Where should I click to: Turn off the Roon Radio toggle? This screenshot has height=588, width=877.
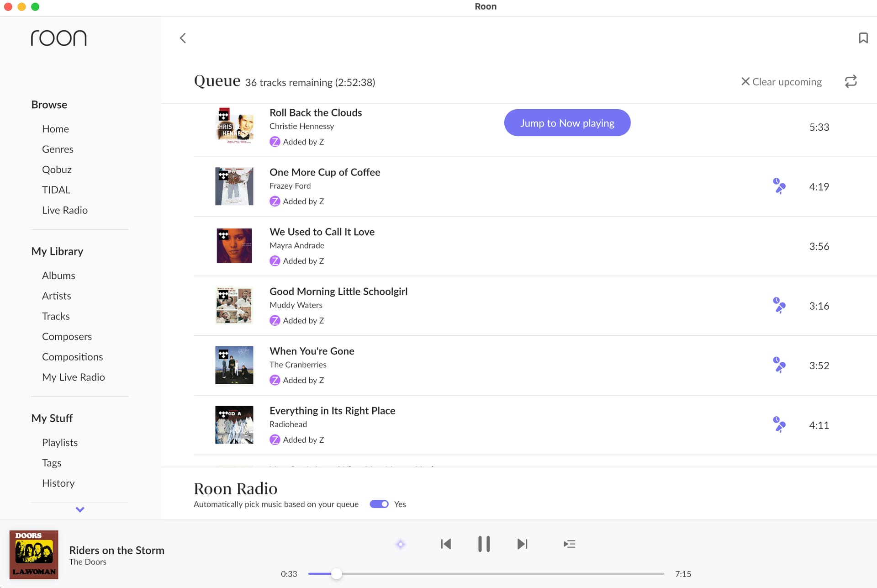tap(379, 504)
